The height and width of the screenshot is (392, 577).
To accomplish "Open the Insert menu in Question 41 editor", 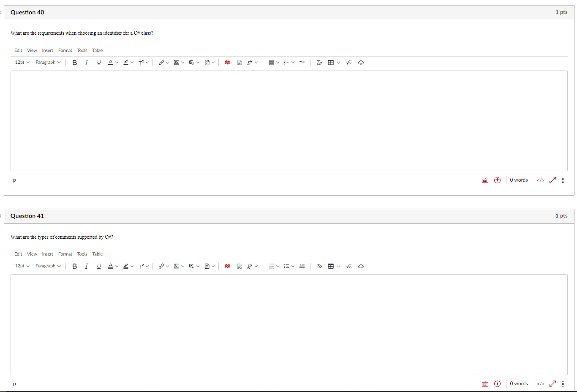I will tap(47, 254).
